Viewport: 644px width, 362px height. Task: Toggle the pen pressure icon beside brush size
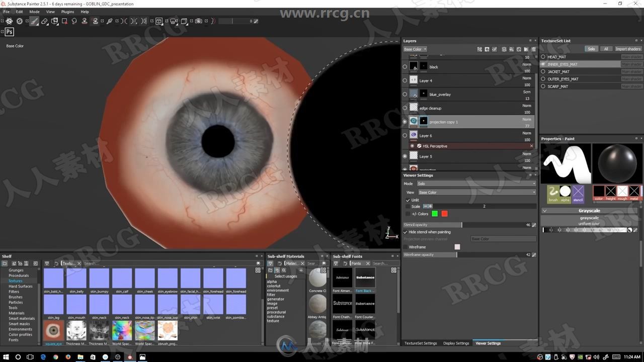(x=256, y=21)
